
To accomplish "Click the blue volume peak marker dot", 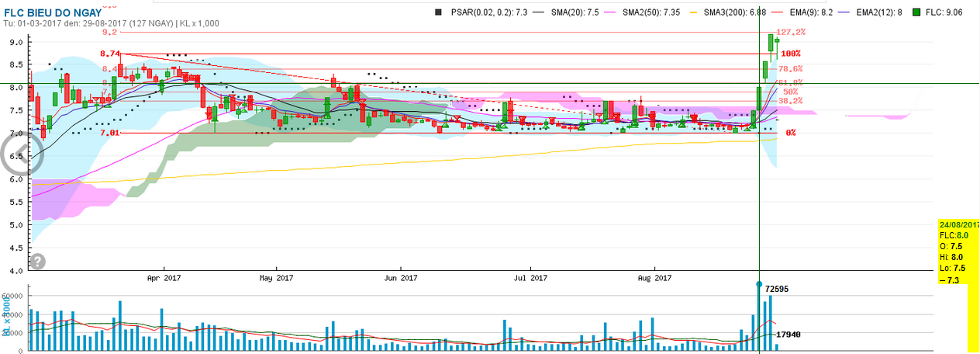I will point(758,284).
